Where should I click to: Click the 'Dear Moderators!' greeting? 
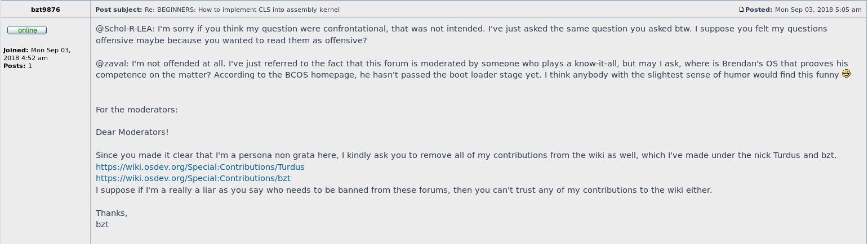(x=132, y=132)
